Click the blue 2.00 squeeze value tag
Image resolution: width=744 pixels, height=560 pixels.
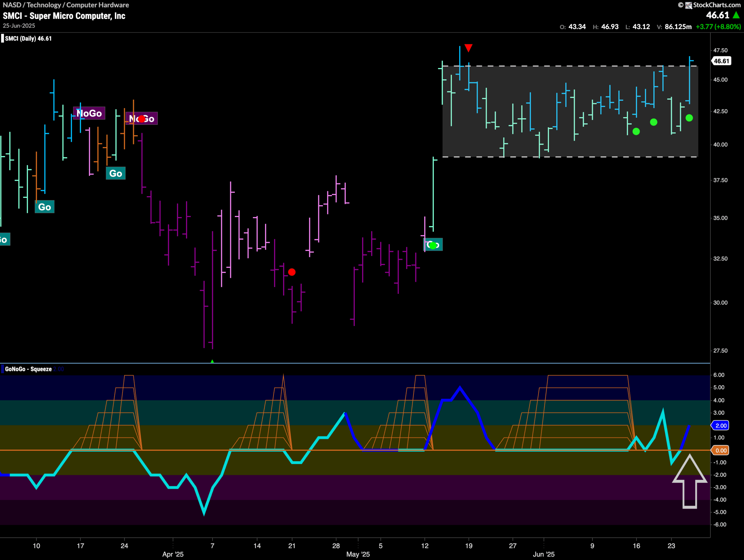coord(720,425)
